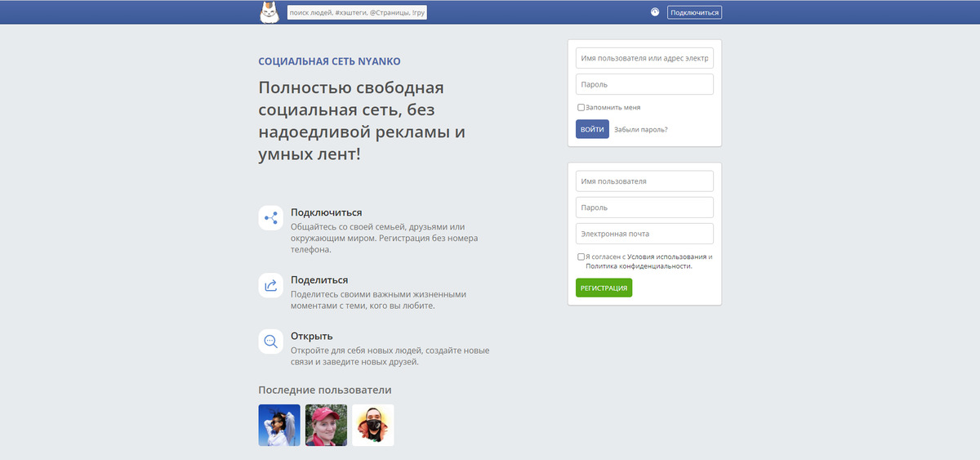Click the username or email login field

[644, 59]
